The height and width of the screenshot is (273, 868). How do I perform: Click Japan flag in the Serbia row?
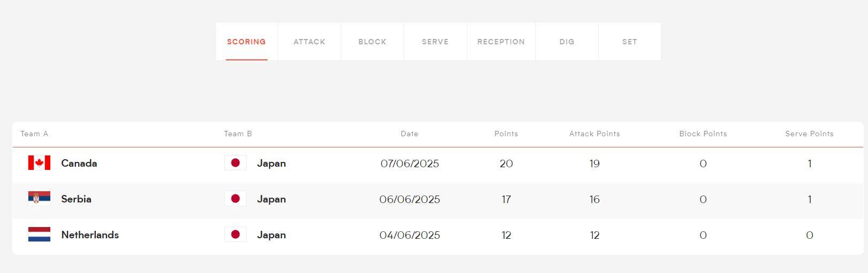point(235,199)
